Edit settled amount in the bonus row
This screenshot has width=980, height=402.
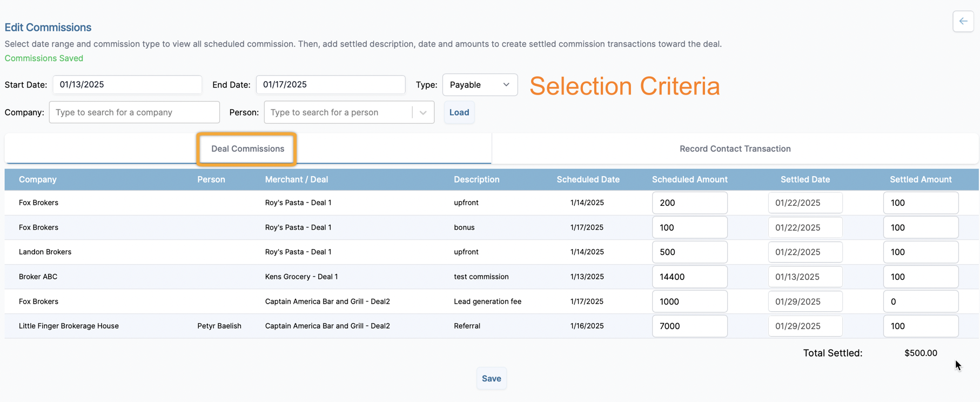pos(921,227)
